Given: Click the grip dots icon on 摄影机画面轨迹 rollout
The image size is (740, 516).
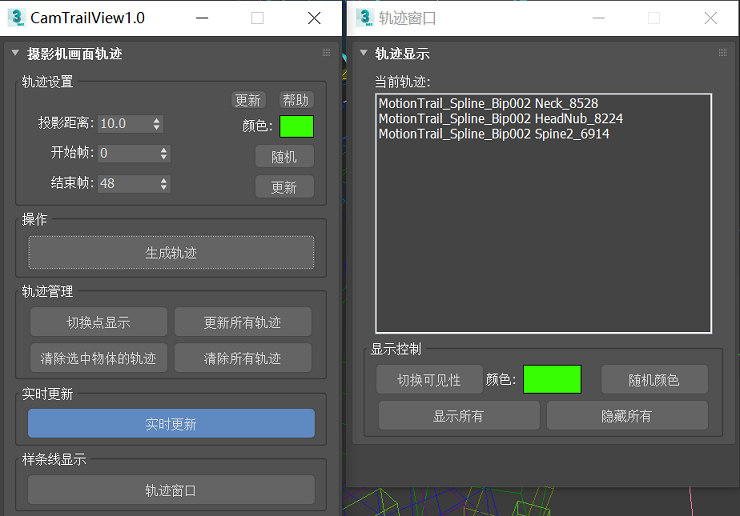Looking at the screenshot, I should 326,54.
